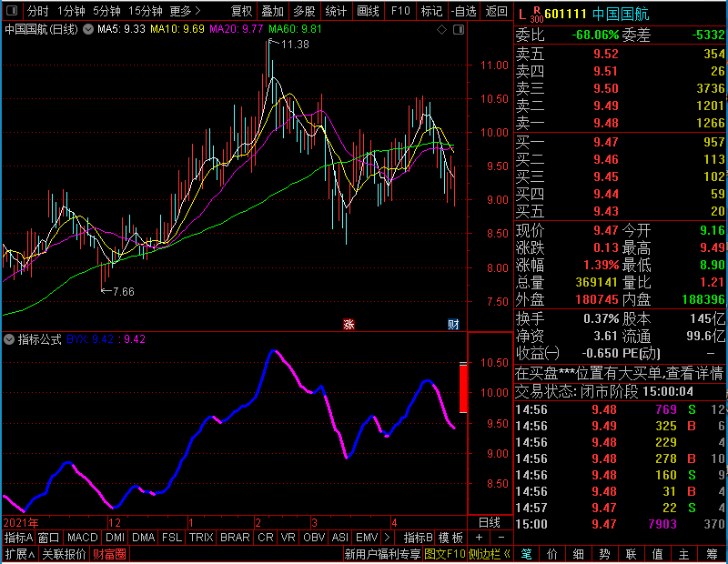Open 关联报价 related quotes
The height and width of the screenshot is (564, 728).
(64, 554)
